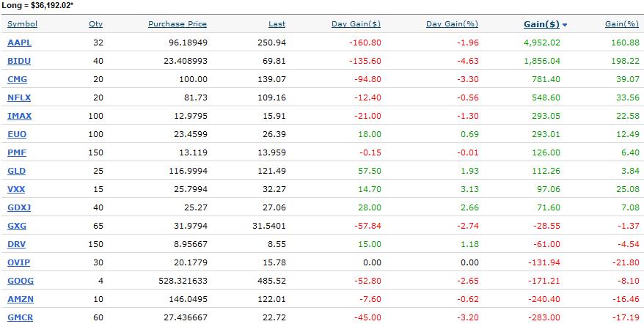644x324 pixels.
Task: Open the OVIP symbol link
Action: 18,262
